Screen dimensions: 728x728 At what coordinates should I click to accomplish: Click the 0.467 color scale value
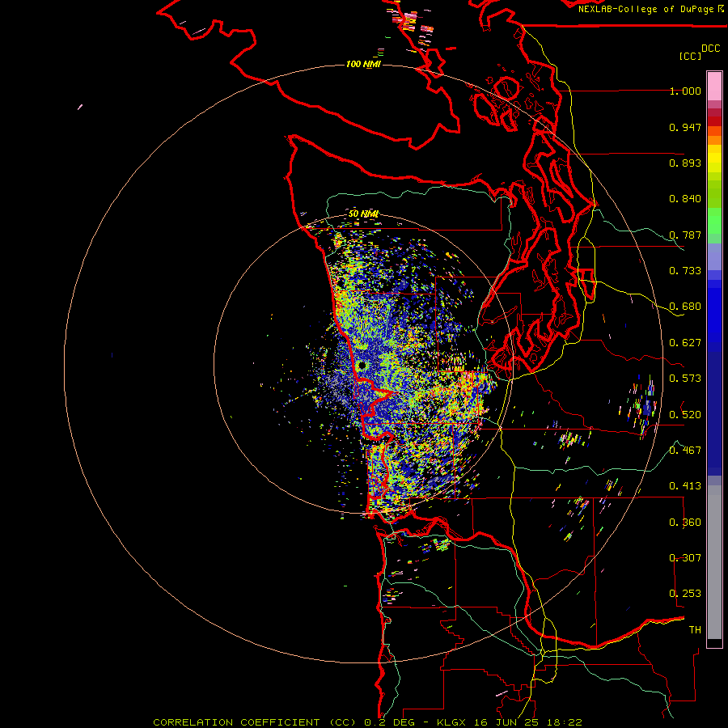685,450
